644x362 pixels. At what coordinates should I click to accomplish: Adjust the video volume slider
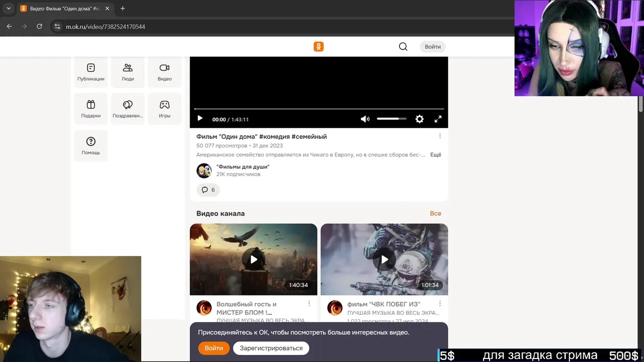(391, 119)
